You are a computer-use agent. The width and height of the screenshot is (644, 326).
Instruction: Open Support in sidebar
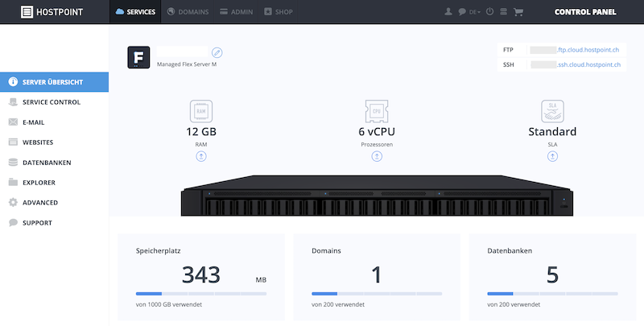54,222
